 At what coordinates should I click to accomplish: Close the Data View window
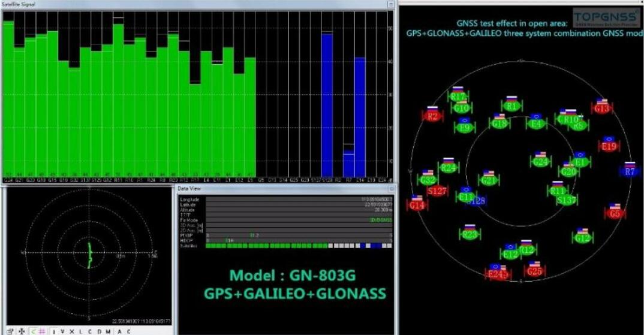pyautogui.click(x=391, y=188)
